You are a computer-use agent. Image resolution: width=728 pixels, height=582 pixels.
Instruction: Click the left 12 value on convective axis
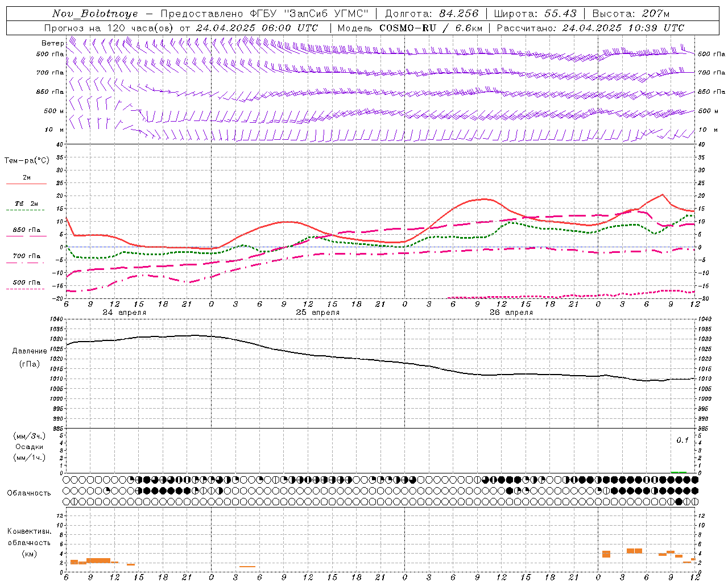click(59, 516)
